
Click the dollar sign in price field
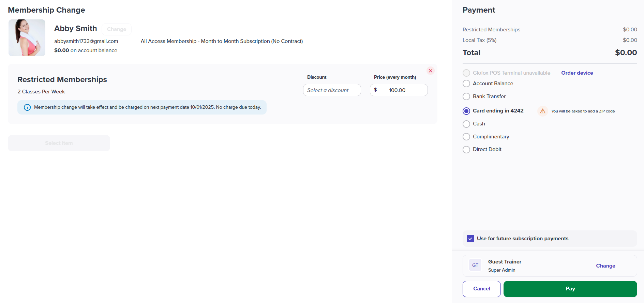tap(375, 90)
